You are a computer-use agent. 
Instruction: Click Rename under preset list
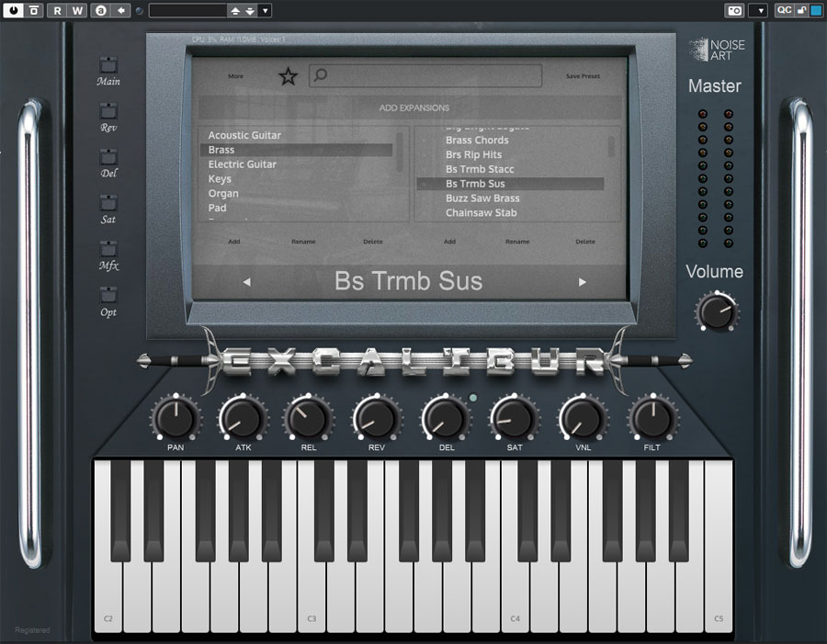[517, 242]
